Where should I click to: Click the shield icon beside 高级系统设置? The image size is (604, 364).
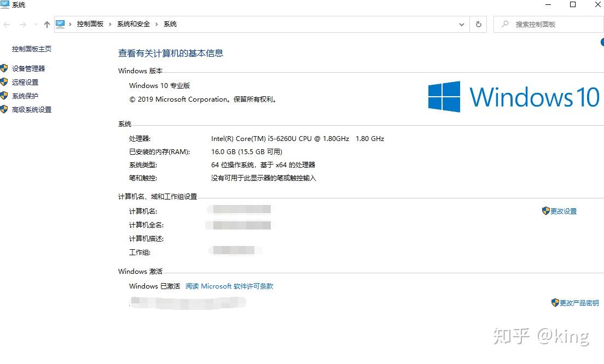pyautogui.click(x=4, y=109)
